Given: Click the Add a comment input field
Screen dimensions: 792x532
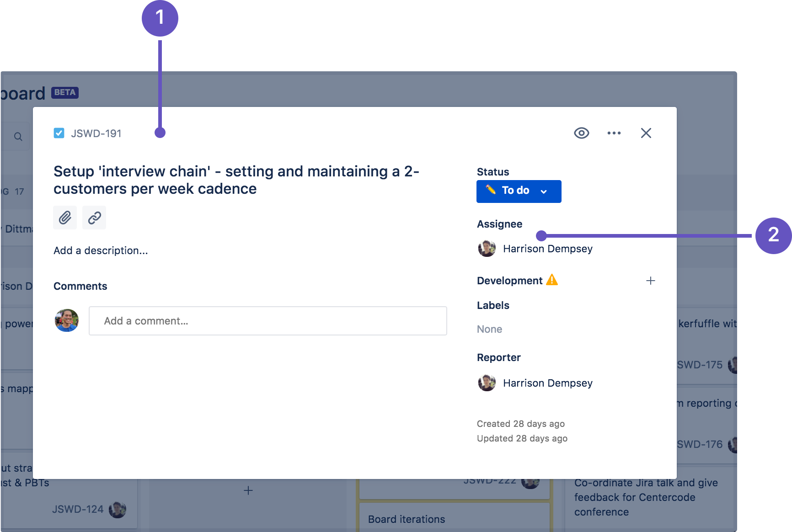Looking at the screenshot, I should tap(268, 321).
